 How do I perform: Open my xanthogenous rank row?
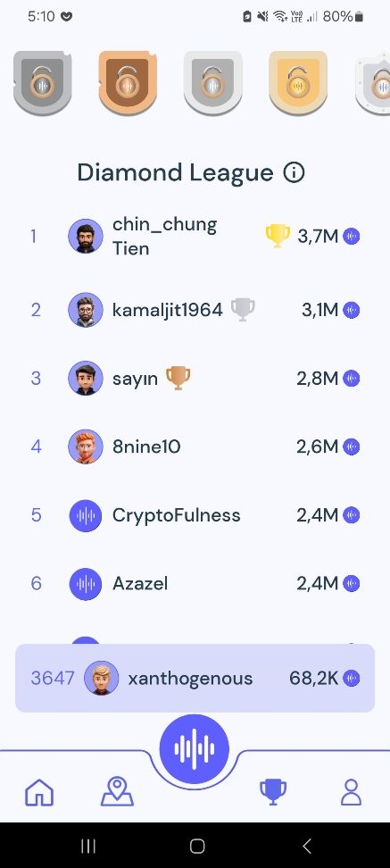[x=195, y=678]
